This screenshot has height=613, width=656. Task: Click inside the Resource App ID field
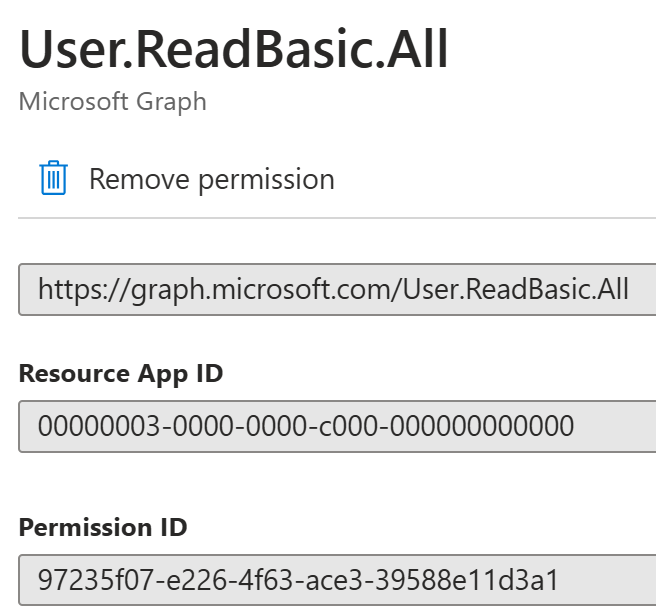(337, 426)
